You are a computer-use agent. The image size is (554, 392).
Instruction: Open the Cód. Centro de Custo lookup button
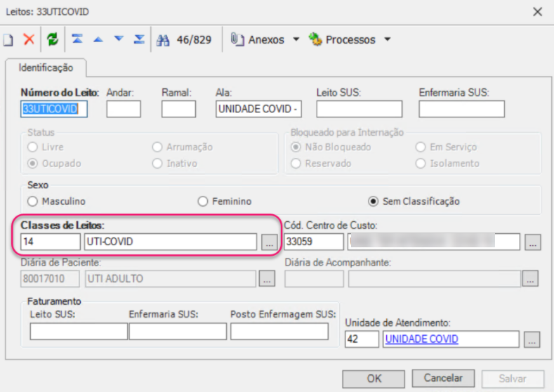coord(533,242)
